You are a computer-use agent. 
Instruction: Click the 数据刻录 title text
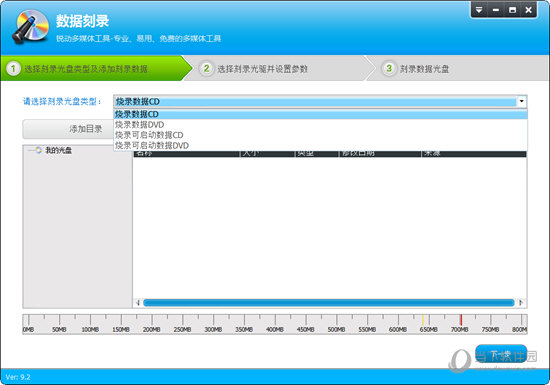pos(82,21)
